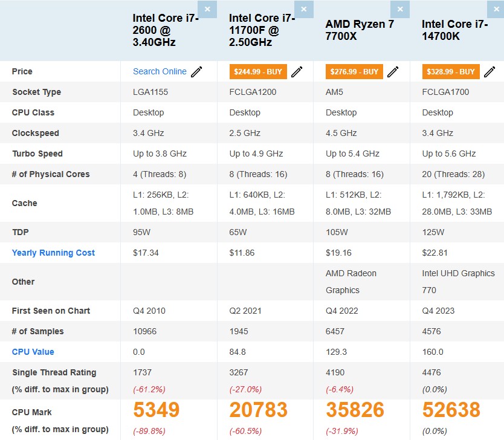Click the $276.99 - BUY button
The image size is (504, 440).
[354, 72]
